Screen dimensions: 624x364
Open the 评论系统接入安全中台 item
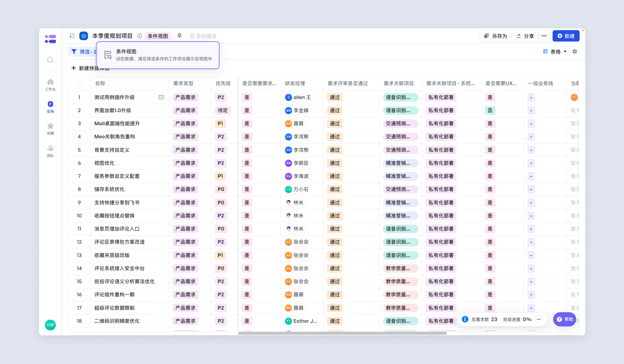[119, 268]
